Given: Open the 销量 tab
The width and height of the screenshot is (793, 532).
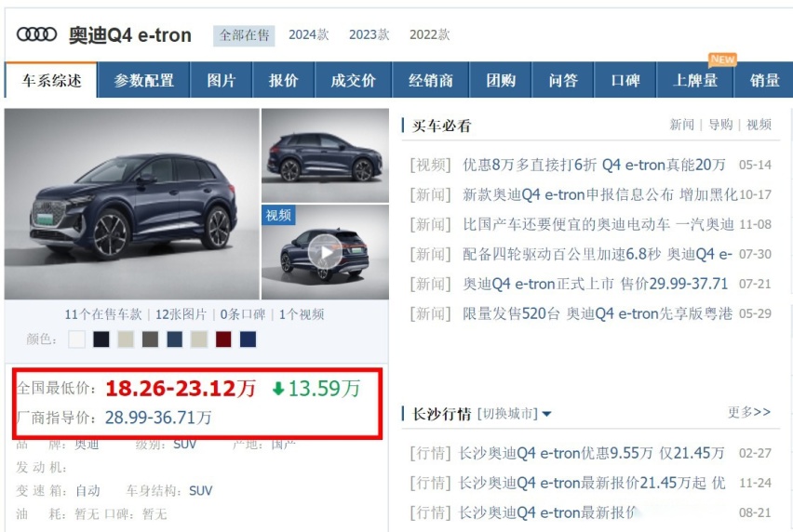Looking at the screenshot, I should (764, 80).
